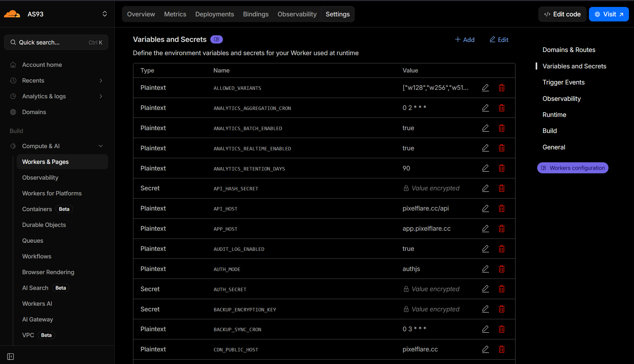Open the AS93 account switcher
The height and width of the screenshot is (364, 634).
(x=105, y=14)
